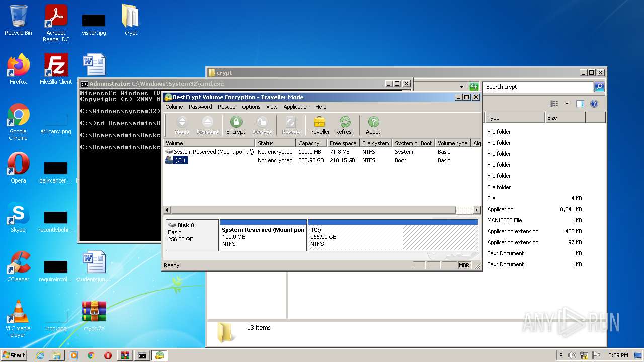Open the Traveller toolbar icon
The image size is (644, 362).
[x=319, y=125]
